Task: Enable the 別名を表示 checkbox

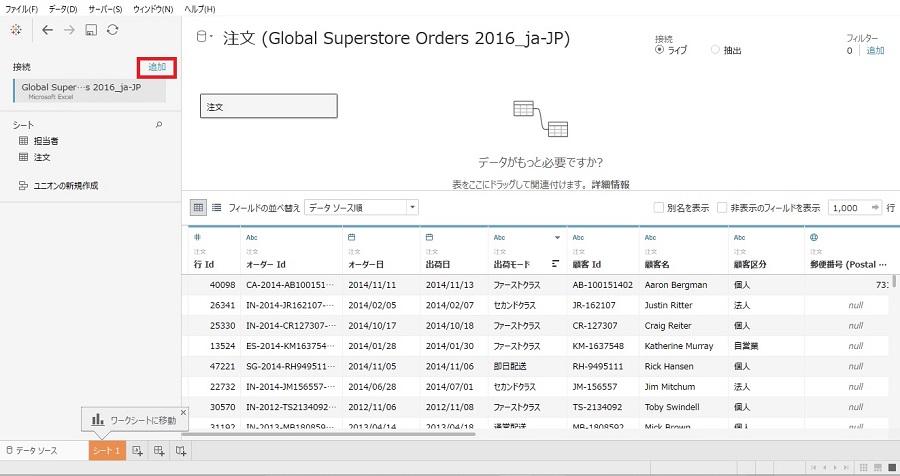Action: point(658,208)
